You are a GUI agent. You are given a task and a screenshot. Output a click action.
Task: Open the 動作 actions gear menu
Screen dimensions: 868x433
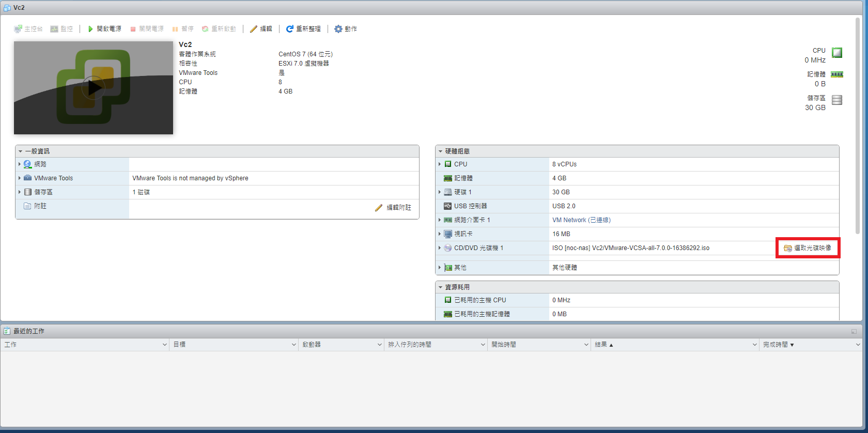pos(346,29)
